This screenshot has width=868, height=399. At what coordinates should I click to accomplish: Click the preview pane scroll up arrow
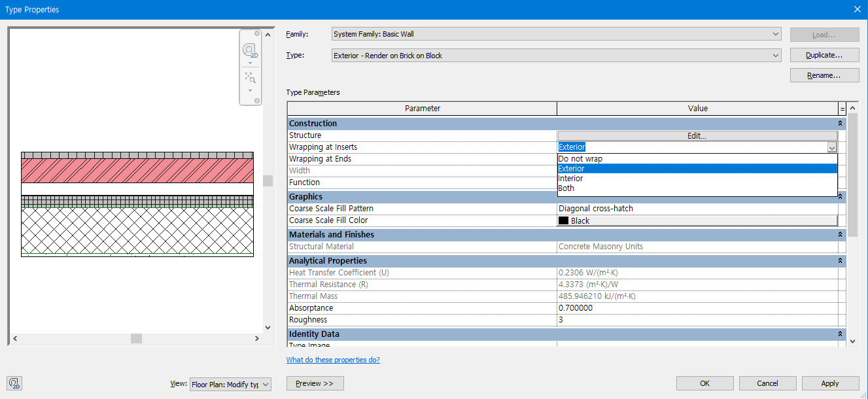coord(268,33)
